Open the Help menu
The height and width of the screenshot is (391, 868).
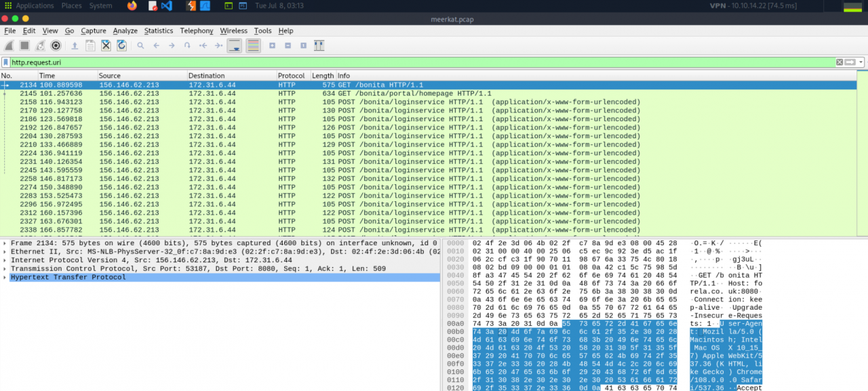pos(285,30)
